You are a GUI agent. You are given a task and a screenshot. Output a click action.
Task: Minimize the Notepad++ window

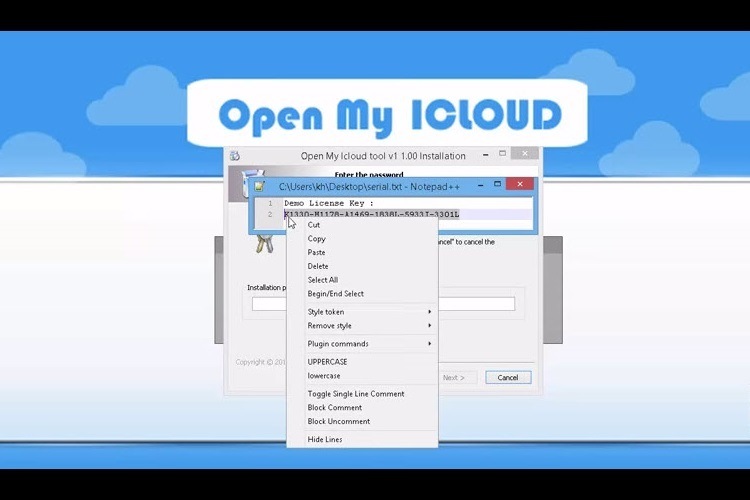[x=481, y=185]
